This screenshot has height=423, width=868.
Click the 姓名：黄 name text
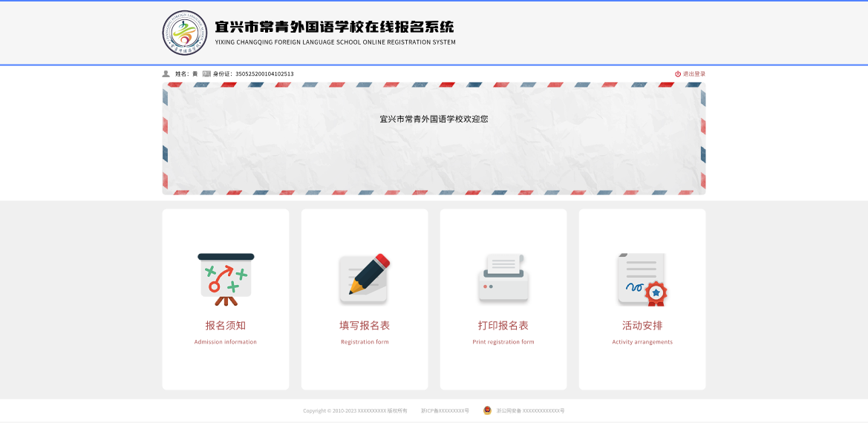[186, 73]
